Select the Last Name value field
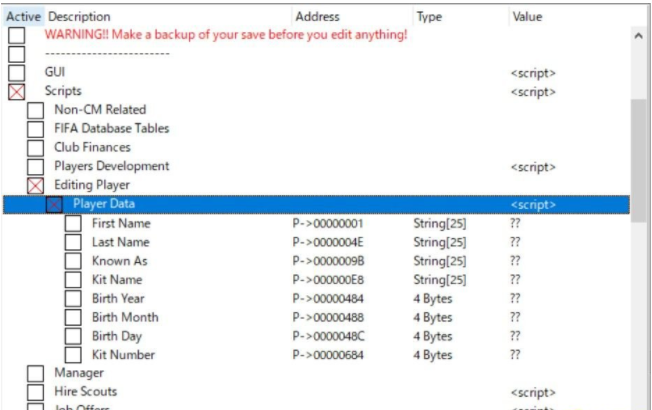The image size is (652, 410). (515, 242)
